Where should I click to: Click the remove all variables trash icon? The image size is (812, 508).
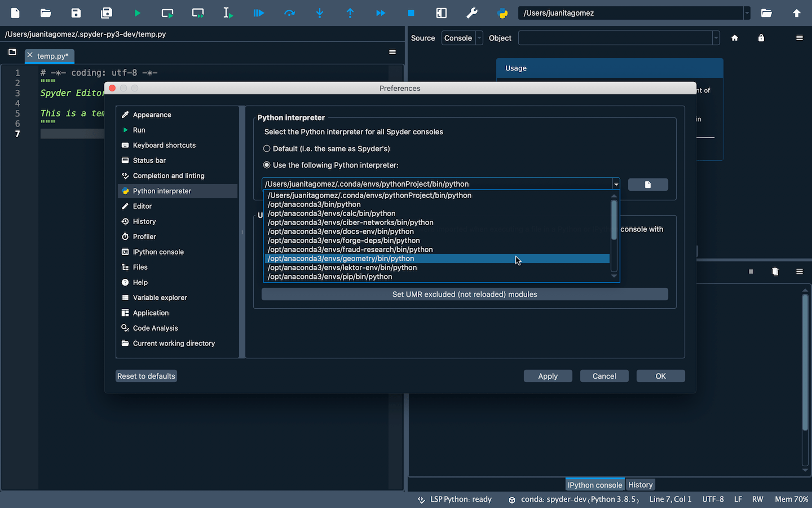pyautogui.click(x=775, y=271)
